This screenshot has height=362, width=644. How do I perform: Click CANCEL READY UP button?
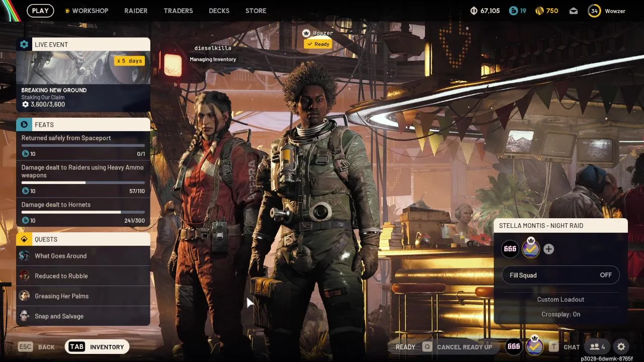[x=457, y=347]
